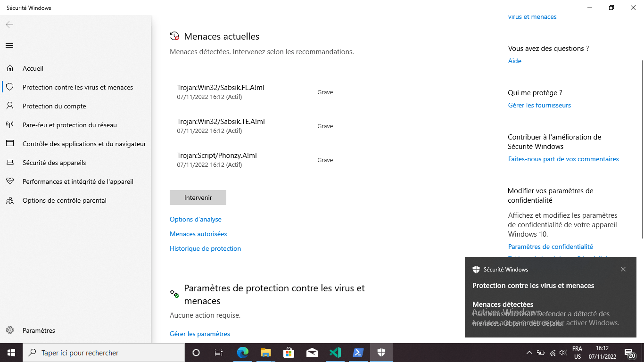Open the hamburger navigation menu
This screenshot has height=362, width=644.
pyautogui.click(x=9, y=46)
